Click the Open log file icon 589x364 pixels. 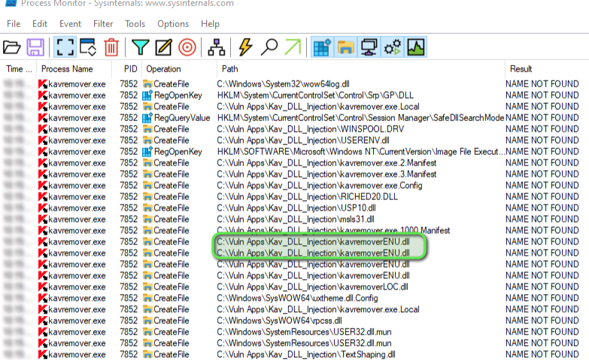pyautogui.click(x=12, y=47)
